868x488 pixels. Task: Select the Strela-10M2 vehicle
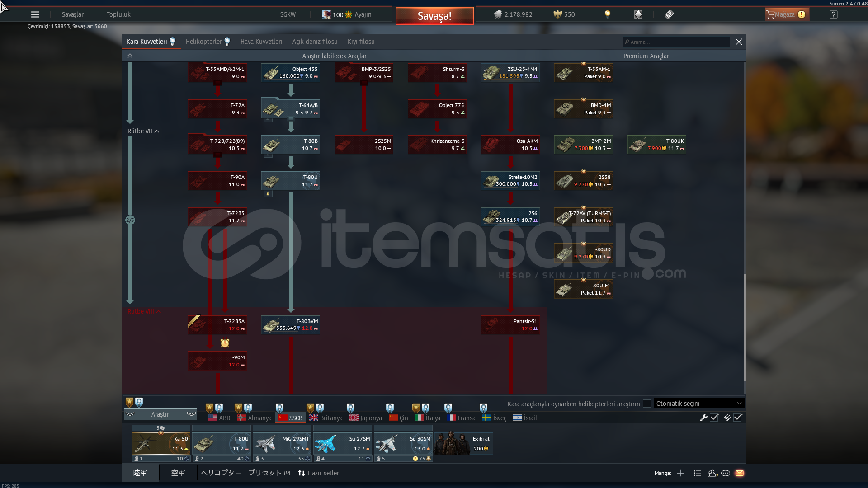[510, 181]
